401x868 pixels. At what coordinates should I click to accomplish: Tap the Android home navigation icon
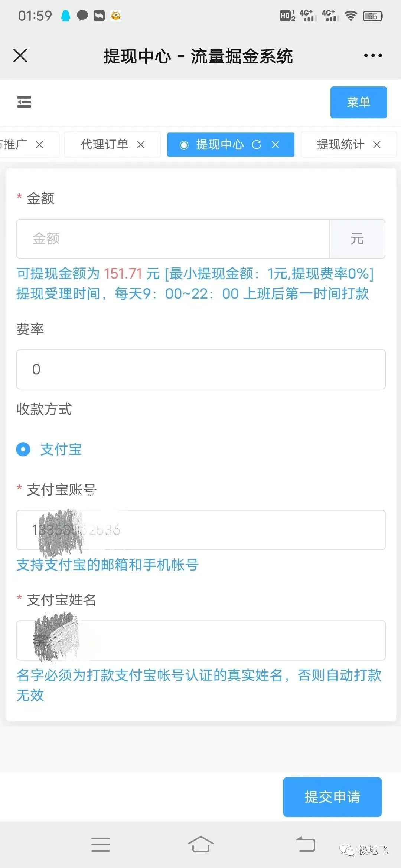click(200, 845)
